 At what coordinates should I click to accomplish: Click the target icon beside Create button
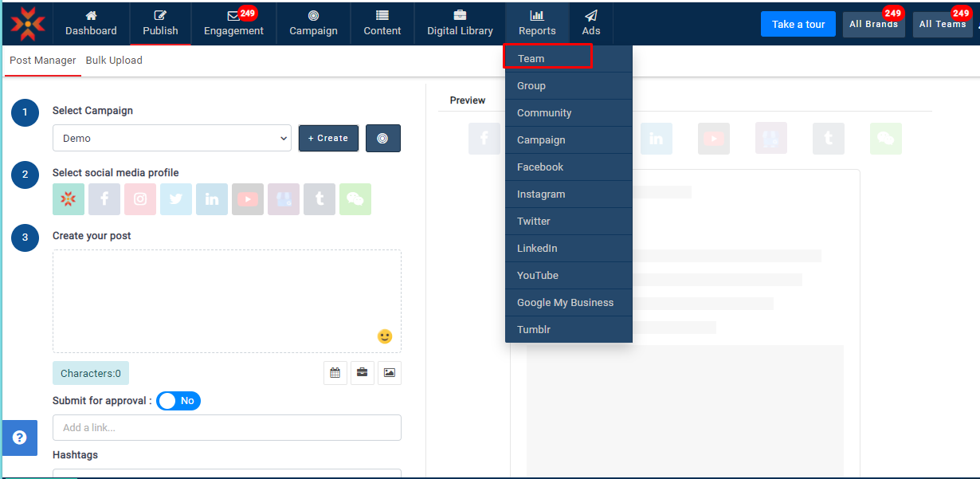(x=382, y=138)
